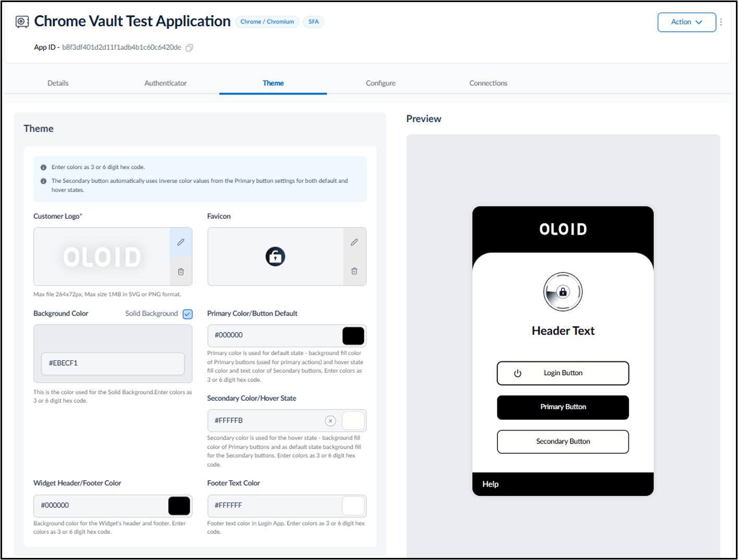Viewport: 738px width, 560px height.
Task: Click the Secondary Button in preview
Action: (563, 442)
